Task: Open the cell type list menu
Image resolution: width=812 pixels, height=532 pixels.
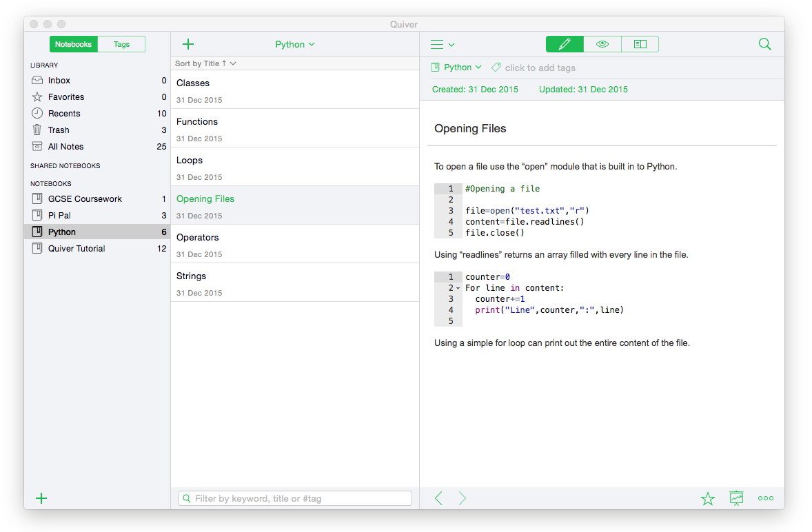Action: pos(443,45)
